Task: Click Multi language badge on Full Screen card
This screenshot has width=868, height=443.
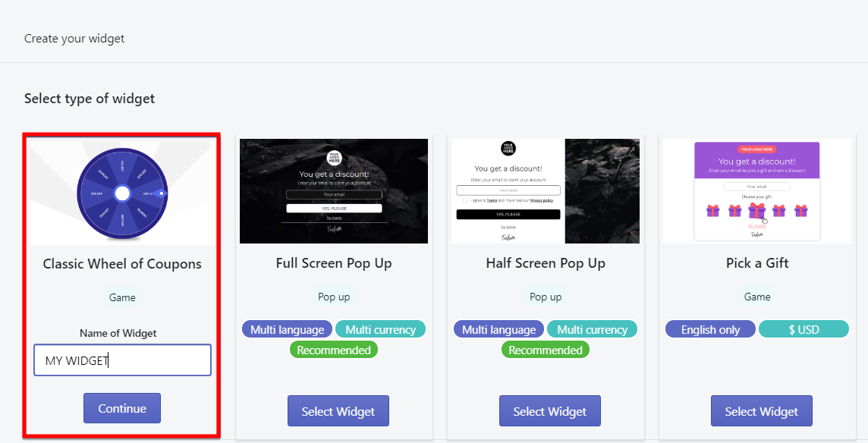Action: [x=288, y=329]
